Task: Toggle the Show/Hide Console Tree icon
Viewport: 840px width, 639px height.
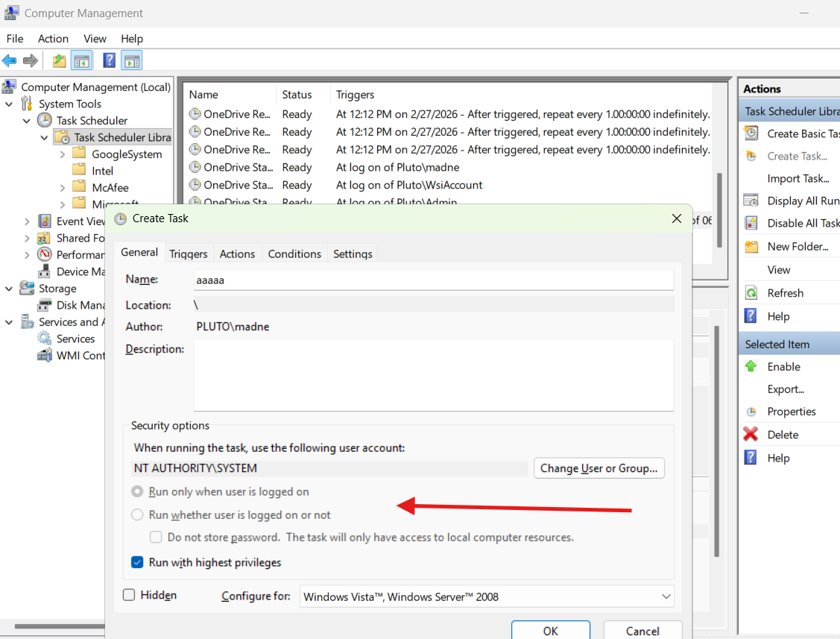Action: pos(82,60)
